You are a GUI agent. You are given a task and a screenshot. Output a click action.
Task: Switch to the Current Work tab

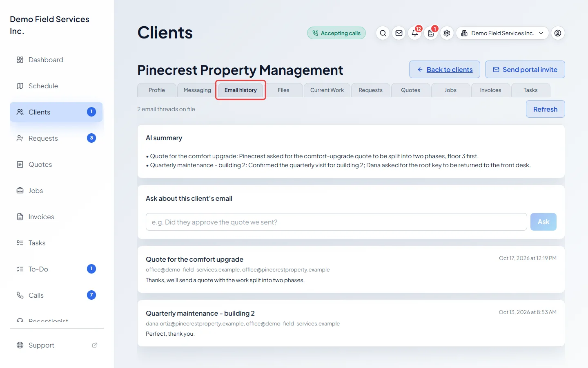pyautogui.click(x=327, y=90)
